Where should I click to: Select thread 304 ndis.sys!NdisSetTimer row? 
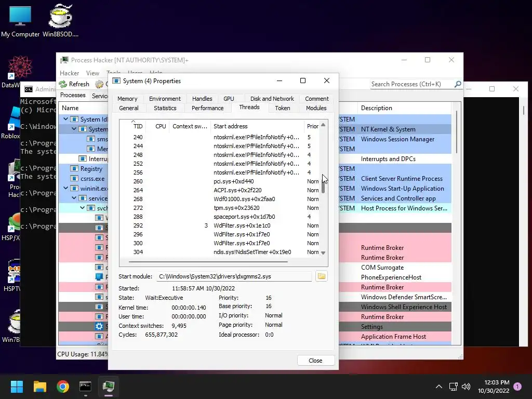220,252
